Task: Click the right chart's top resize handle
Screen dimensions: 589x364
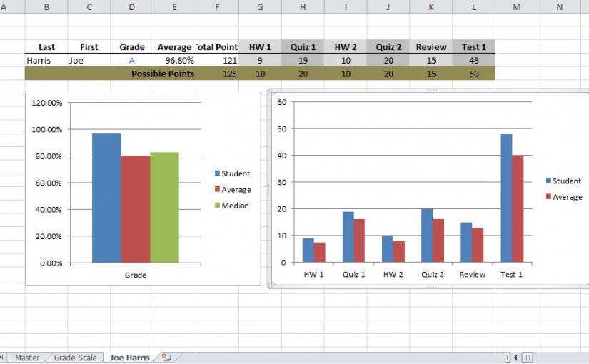Action: coord(431,90)
